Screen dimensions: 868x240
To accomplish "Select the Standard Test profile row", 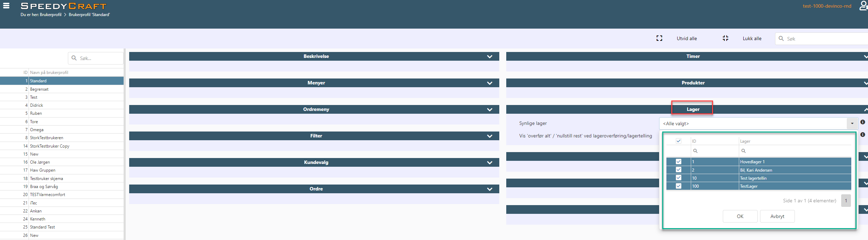I will [x=62, y=227].
